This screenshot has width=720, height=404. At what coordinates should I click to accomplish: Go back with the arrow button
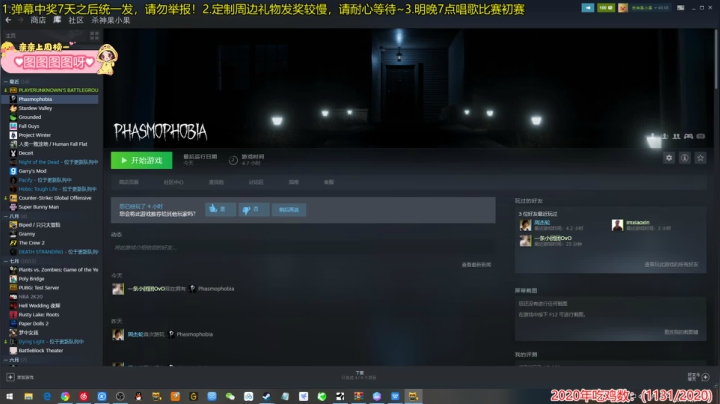tap(8, 20)
